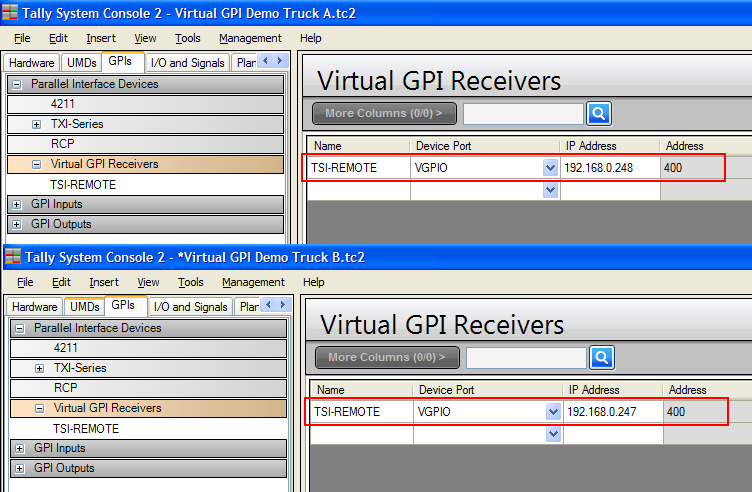Click Address cell 400 in Truck A
Image resolution: width=752 pixels, height=492 pixels.
pos(693,168)
